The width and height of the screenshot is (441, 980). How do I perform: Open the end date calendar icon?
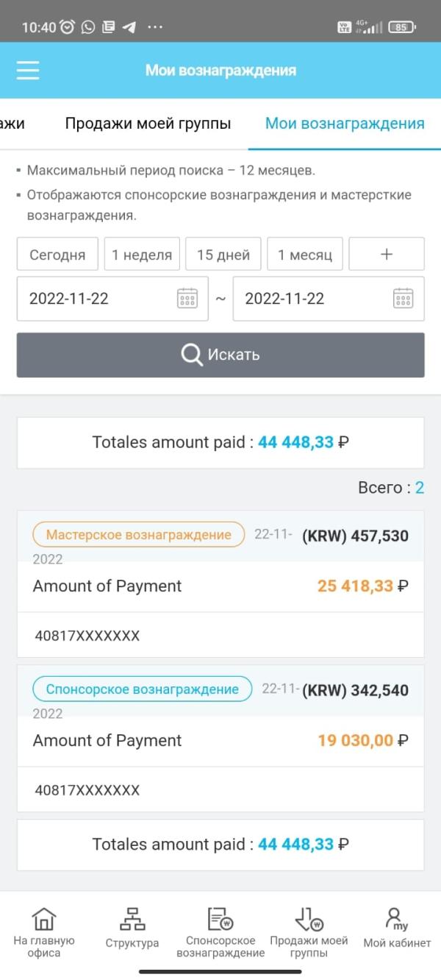pyautogui.click(x=404, y=298)
